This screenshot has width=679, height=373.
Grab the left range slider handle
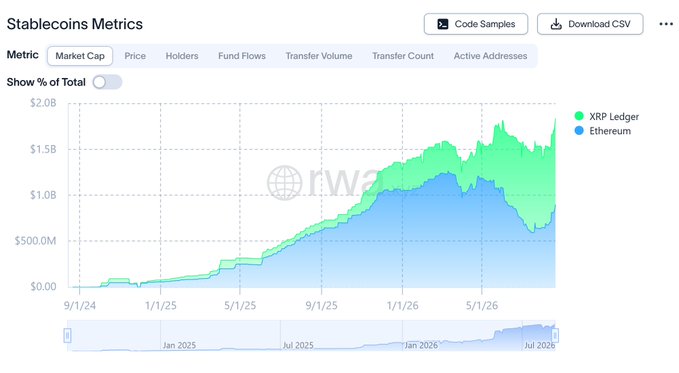[67, 335]
